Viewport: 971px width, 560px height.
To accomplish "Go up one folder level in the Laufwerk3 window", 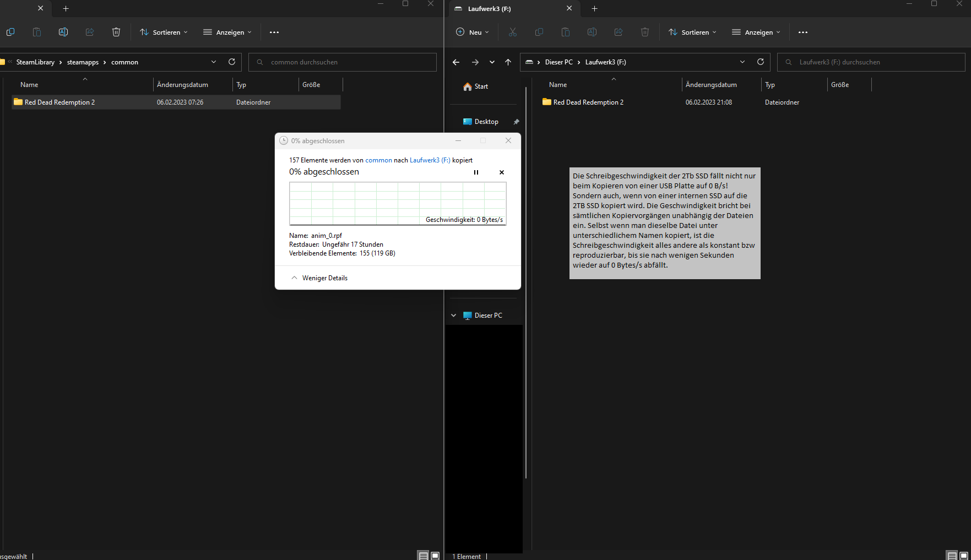I will coord(508,62).
